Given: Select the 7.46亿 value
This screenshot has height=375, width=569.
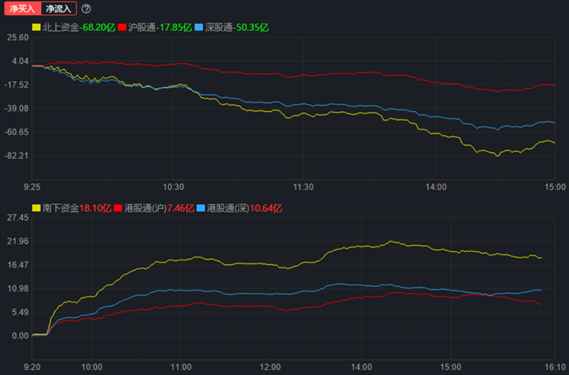Looking at the screenshot, I should [180, 208].
